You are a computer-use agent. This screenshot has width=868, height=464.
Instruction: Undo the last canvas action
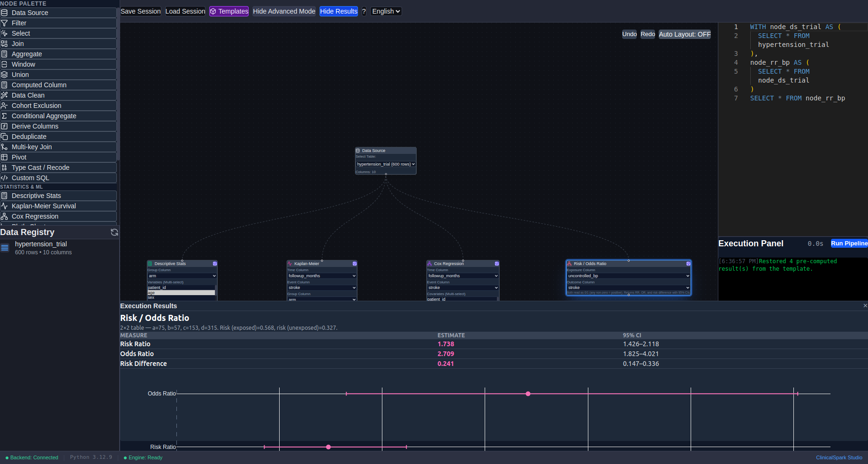coord(630,34)
